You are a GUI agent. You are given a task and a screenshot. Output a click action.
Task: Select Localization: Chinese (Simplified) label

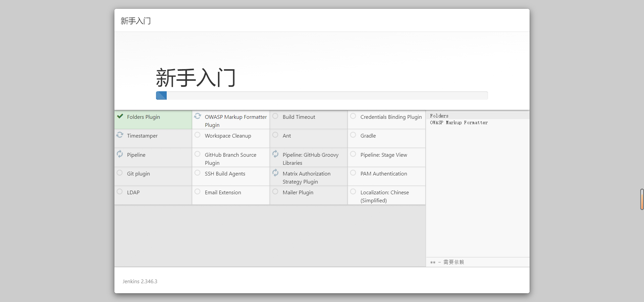point(385,197)
